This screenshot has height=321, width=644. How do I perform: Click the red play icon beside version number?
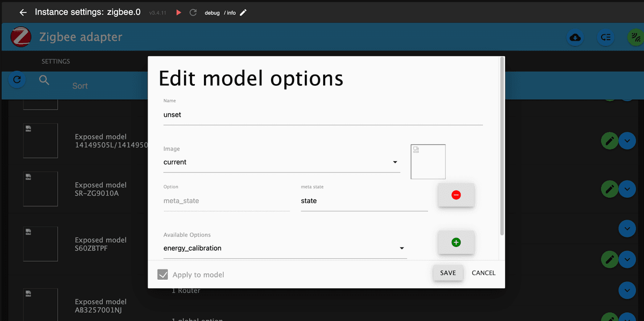coord(179,12)
